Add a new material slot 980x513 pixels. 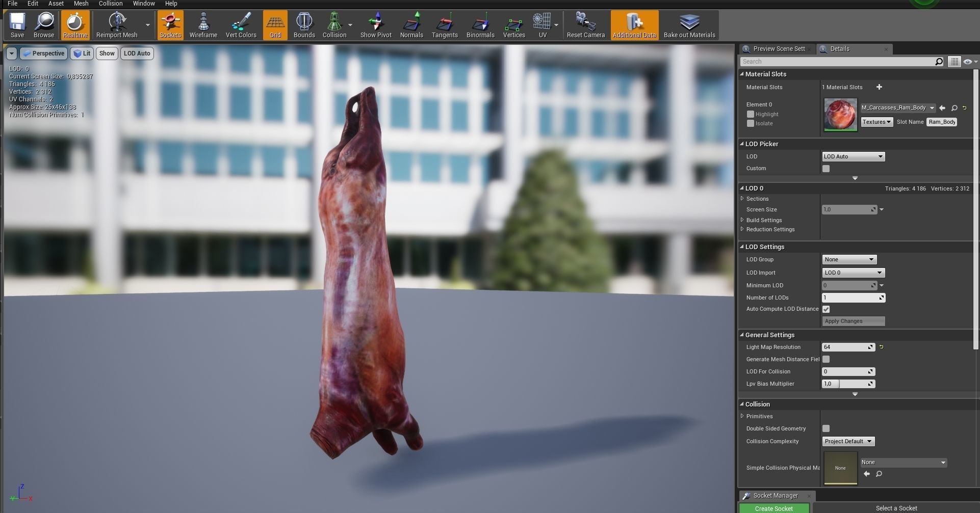pyautogui.click(x=879, y=87)
